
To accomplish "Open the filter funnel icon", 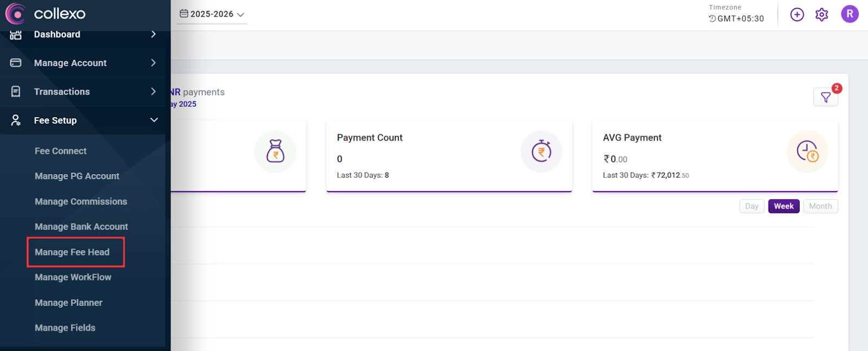I will coord(825,97).
